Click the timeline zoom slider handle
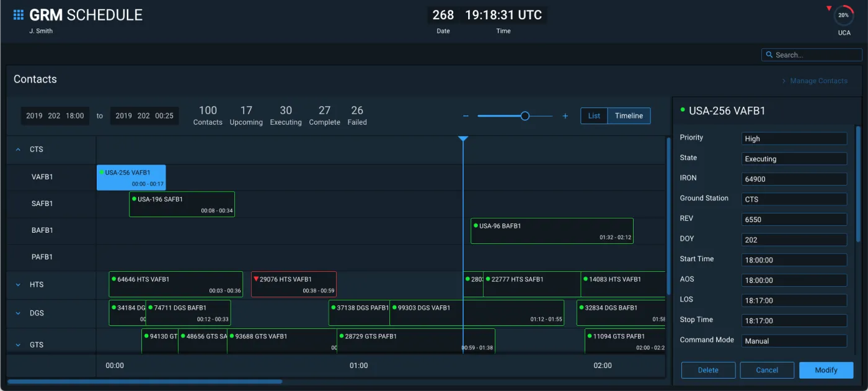The width and height of the screenshot is (868, 391). click(x=525, y=116)
